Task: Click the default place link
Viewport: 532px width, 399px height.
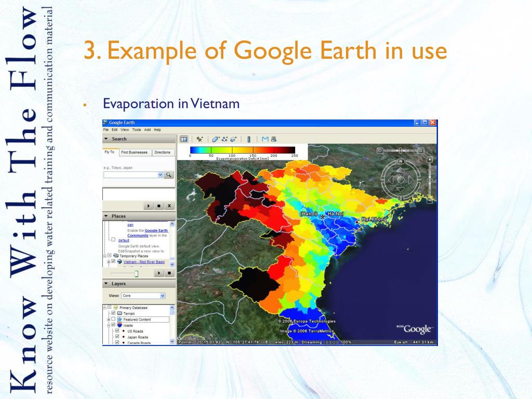Action: [124, 240]
